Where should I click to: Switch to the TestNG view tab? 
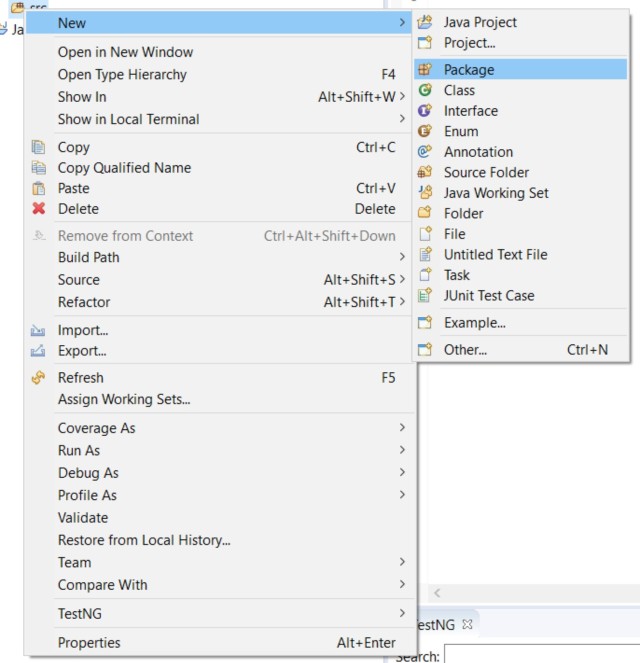[x=436, y=625]
